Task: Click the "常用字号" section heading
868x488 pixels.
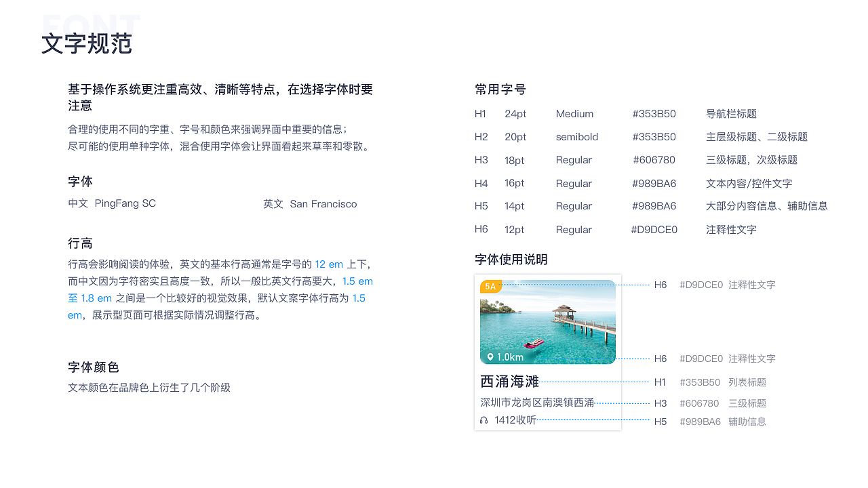Action: click(x=499, y=89)
